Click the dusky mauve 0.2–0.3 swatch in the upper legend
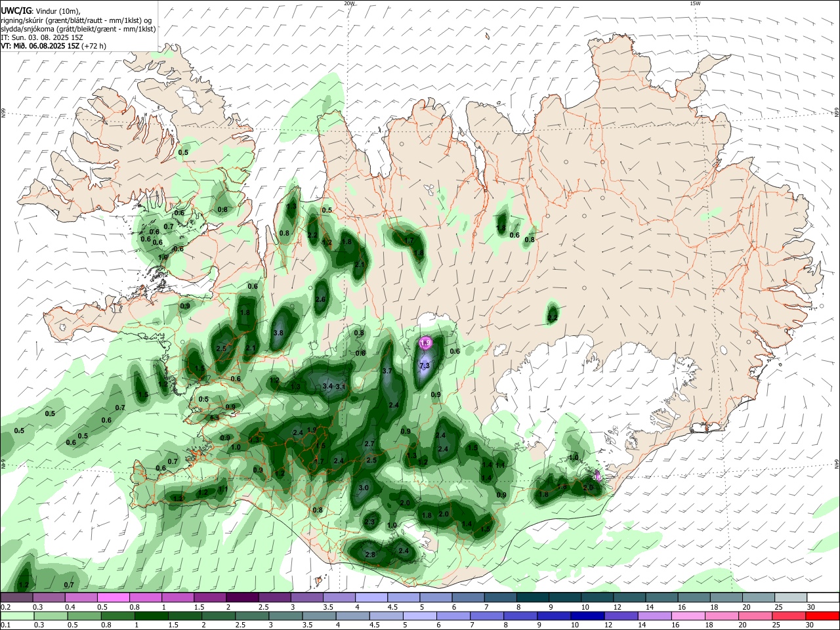 point(16,597)
